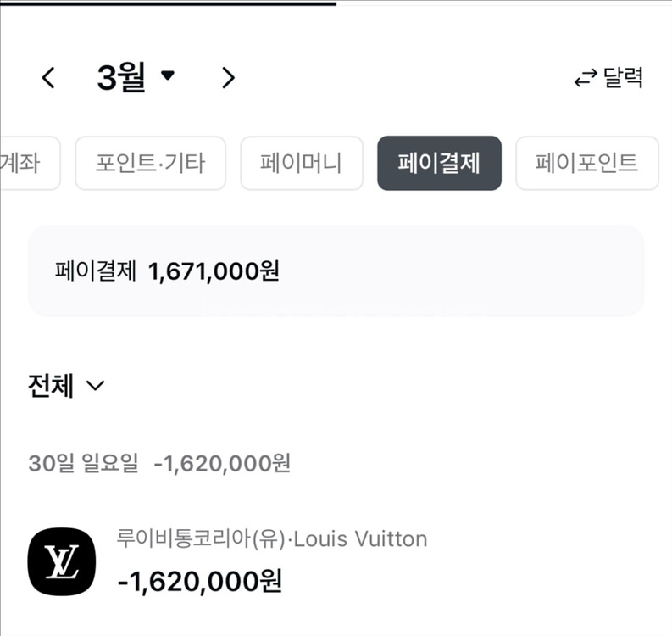Select the 페이결제 filter chip
The image size is (672, 636).
point(439,163)
